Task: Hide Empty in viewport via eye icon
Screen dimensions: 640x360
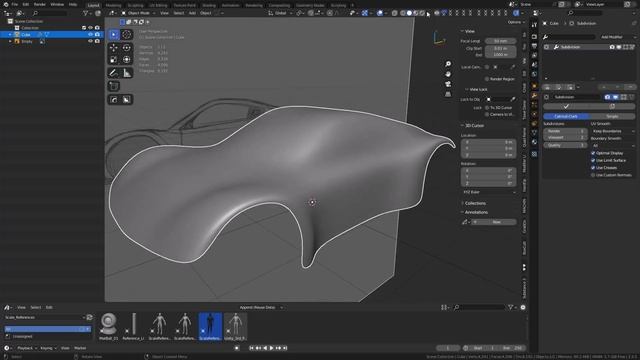Action: 90,41
